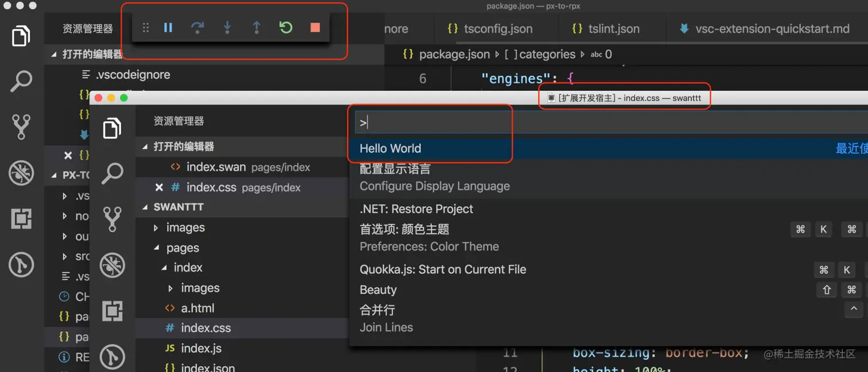Open Explorer icon in back window activity bar
This screenshot has width=868, height=372.
21,36
